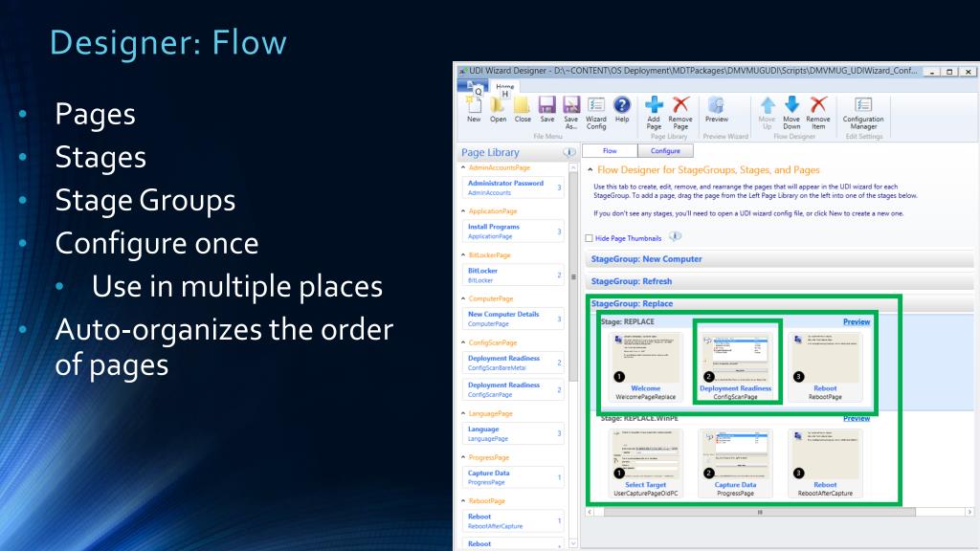The image size is (980, 551).
Task: Switch to the Configure tab
Action: pyautogui.click(x=665, y=150)
